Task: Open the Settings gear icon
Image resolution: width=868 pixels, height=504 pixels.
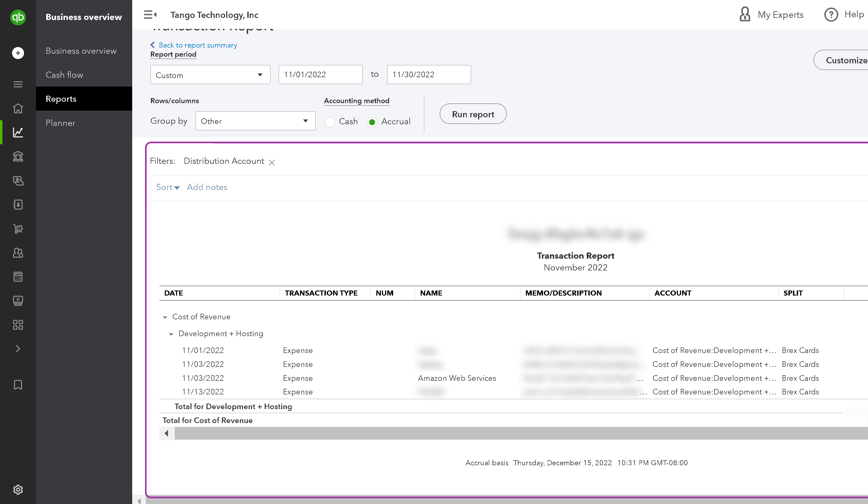Action: 18,490
